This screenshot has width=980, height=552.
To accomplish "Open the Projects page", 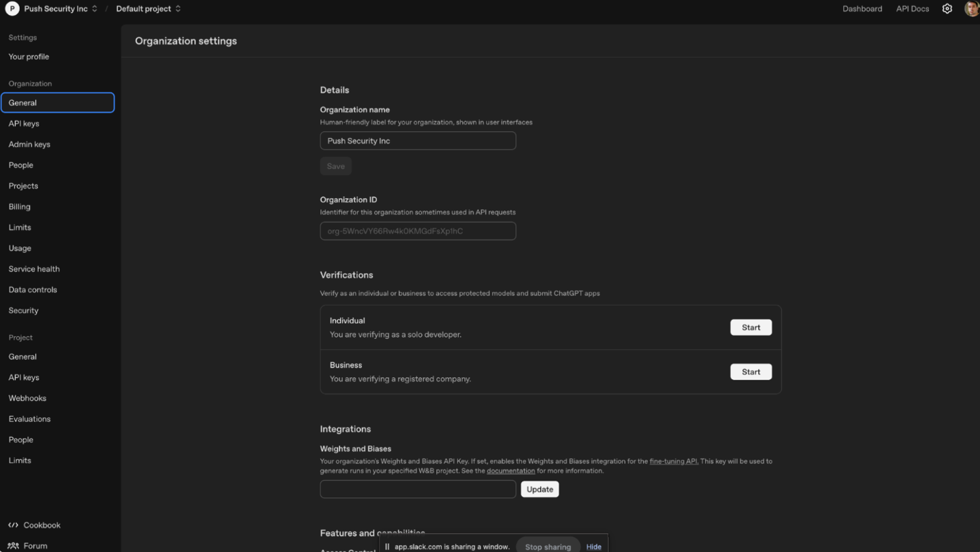I will coord(23,186).
